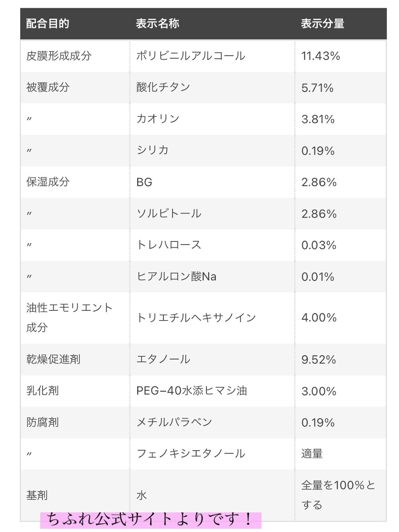Select the カオリン ingredient name
The image size is (399, 532).
(158, 119)
